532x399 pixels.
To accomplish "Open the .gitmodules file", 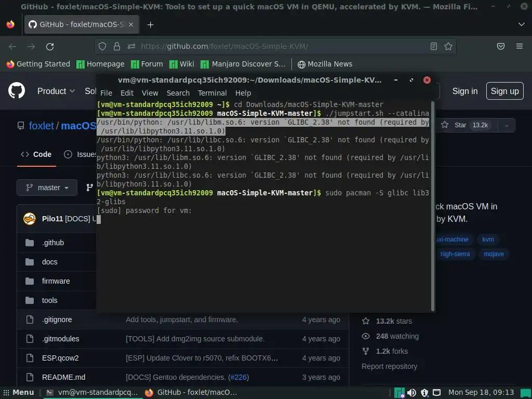I will (60, 339).
